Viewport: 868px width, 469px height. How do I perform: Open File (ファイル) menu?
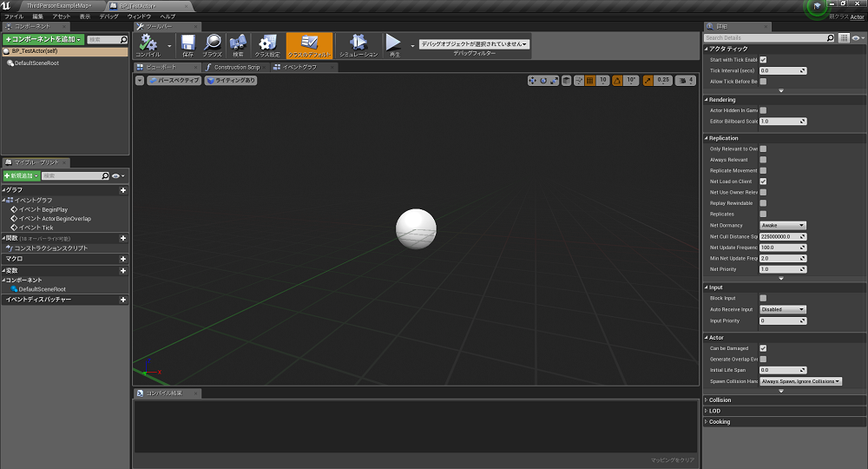click(14, 17)
